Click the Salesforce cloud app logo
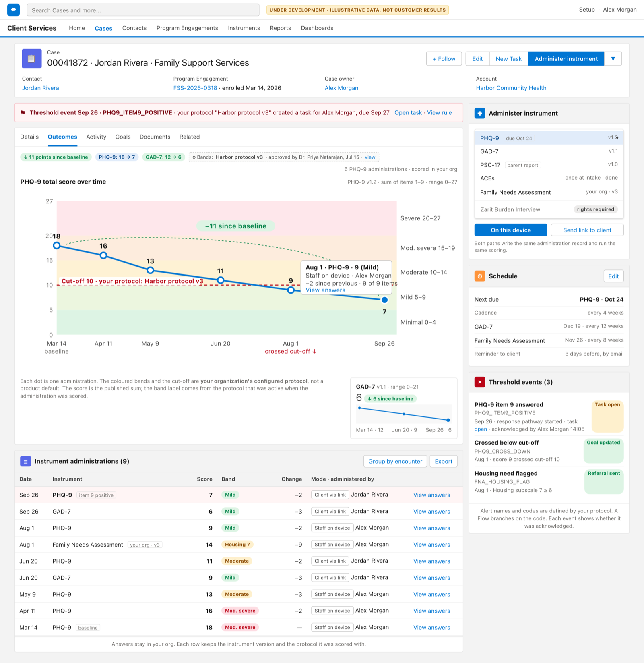The height and width of the screenshot is (663, 644). [x=13, y=10]
